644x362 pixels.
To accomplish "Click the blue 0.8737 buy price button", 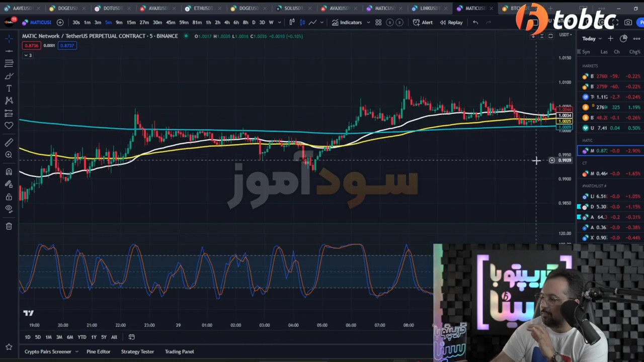I will coord(67,45).
